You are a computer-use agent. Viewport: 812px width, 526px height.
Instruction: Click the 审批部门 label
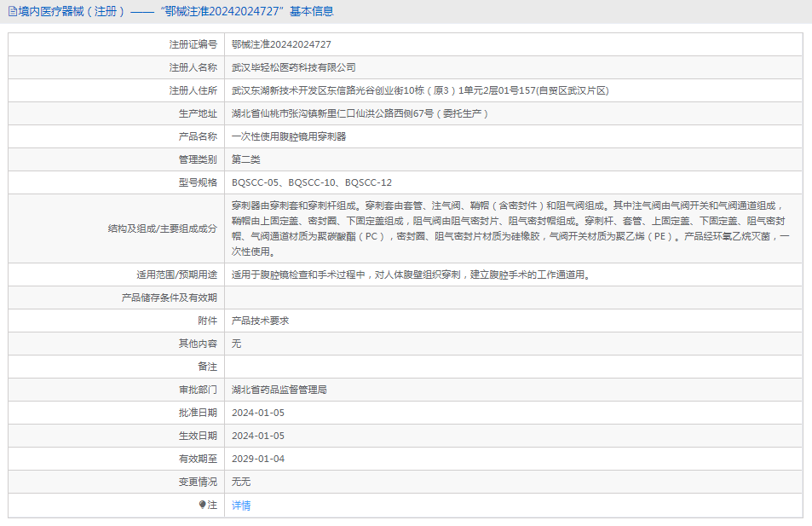tap(198, 390)
